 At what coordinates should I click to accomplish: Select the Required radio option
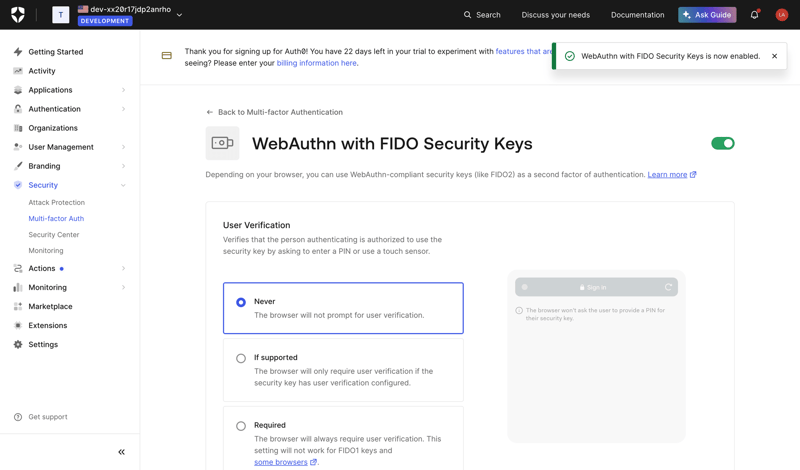tap(241, 426)
